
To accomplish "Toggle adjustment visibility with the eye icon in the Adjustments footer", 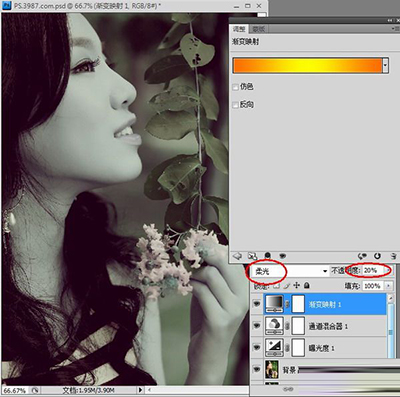I will 282,256.
